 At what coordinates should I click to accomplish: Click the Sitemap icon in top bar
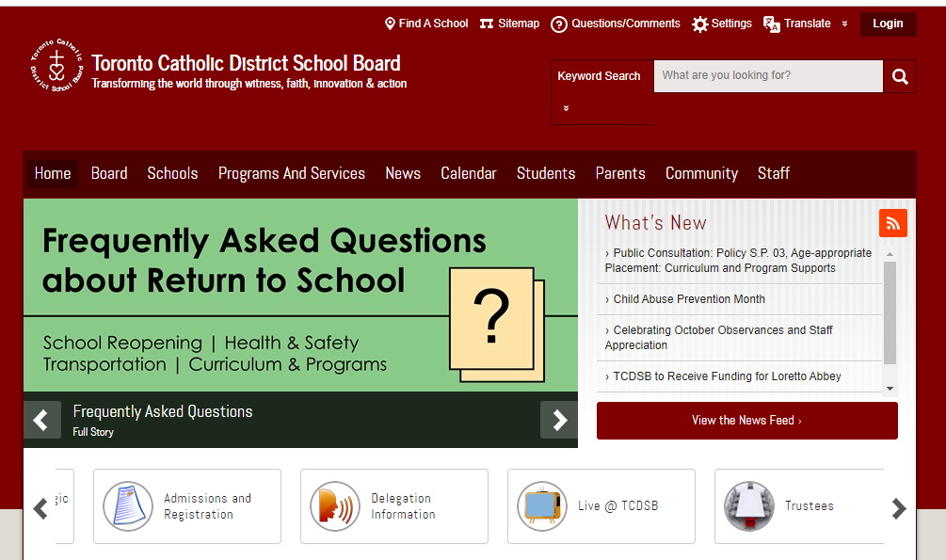[487, 24]
